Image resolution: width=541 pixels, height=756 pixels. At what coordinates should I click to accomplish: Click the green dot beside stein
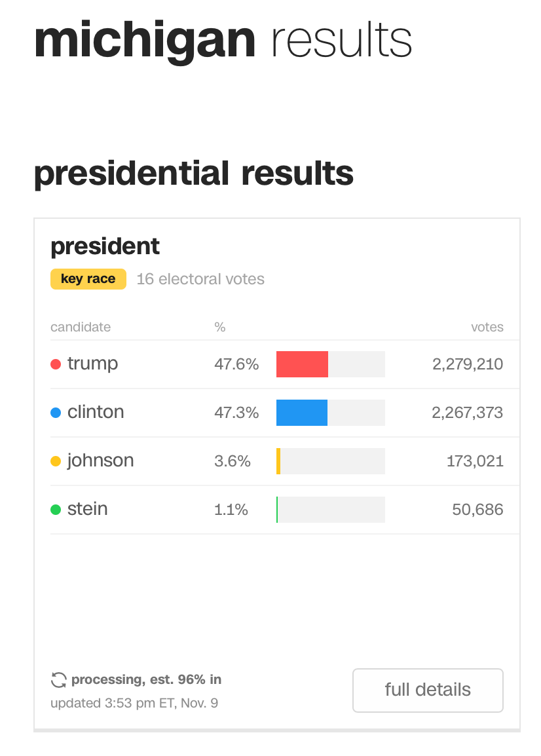(56, 510)
